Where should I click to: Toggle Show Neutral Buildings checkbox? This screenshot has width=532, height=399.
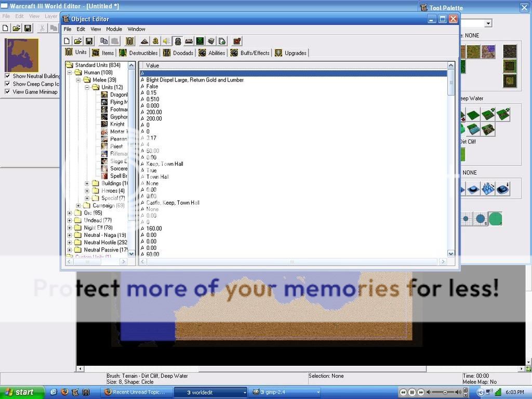pos(7,76)
